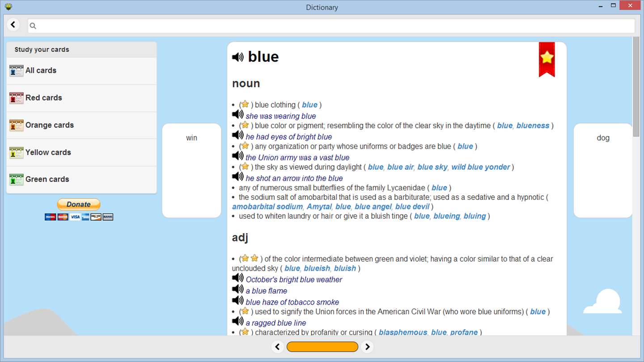Click the All cards icon

click(16, 71)
